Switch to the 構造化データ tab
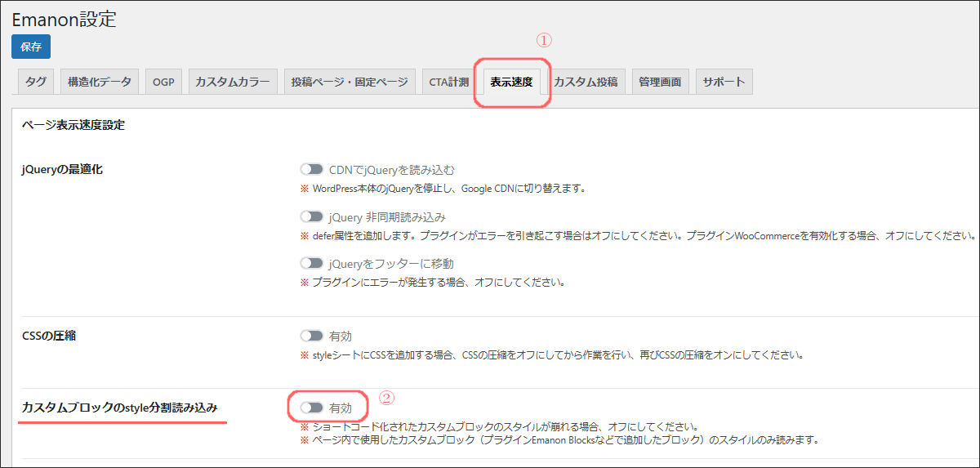 coord(99,82)
